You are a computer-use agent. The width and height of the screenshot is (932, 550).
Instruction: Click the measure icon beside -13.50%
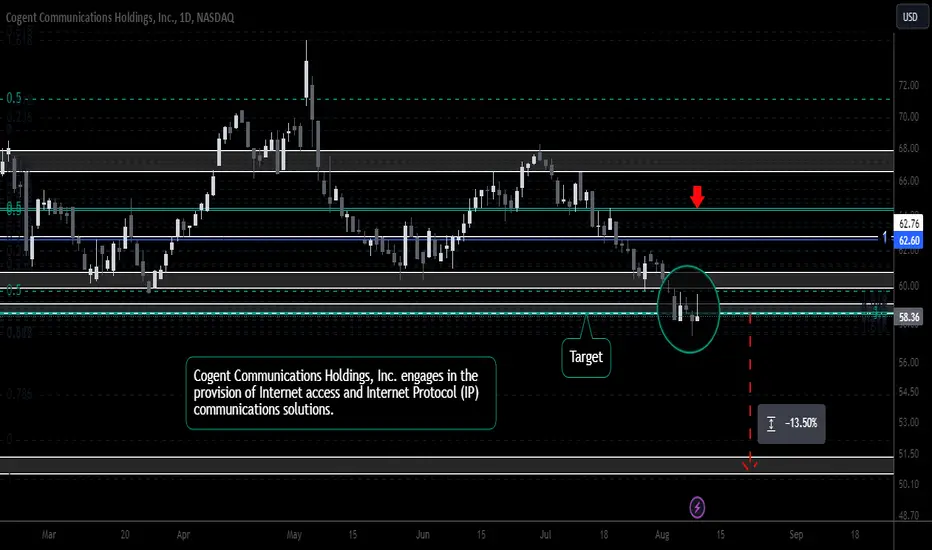pos(771,423)
